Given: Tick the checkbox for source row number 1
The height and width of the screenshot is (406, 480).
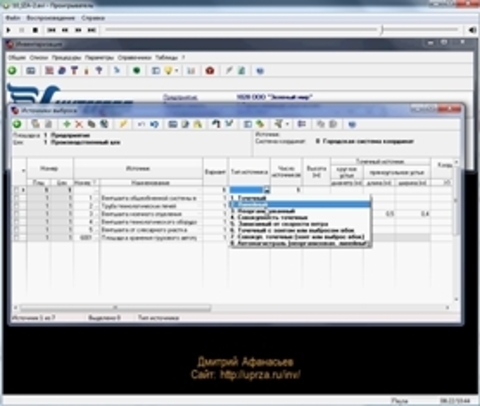Looking at the screenshot, I should point(16,198).
